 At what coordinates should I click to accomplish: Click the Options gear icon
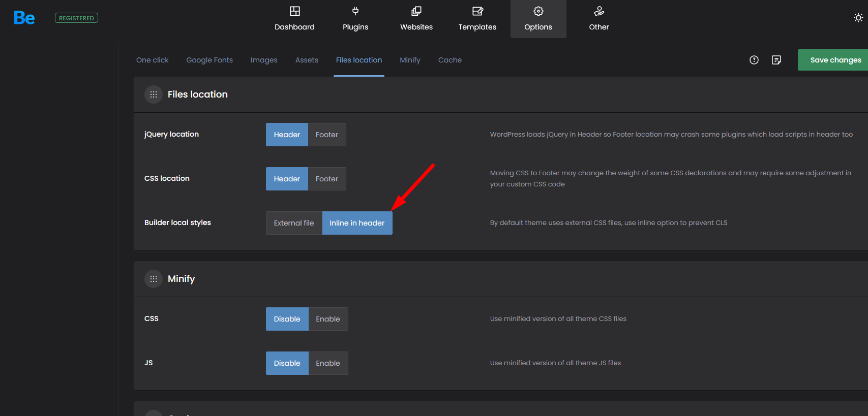click(x=538, y=11)
